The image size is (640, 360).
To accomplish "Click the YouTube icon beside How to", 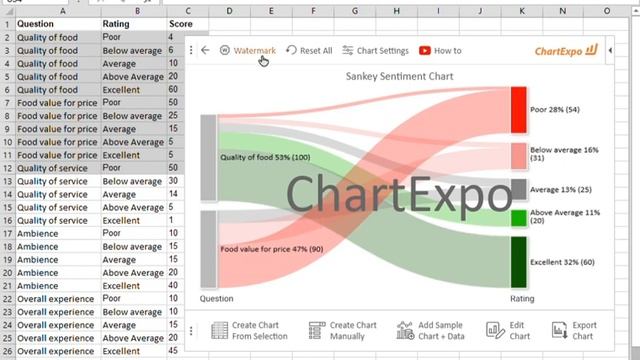I will point(424,51).
